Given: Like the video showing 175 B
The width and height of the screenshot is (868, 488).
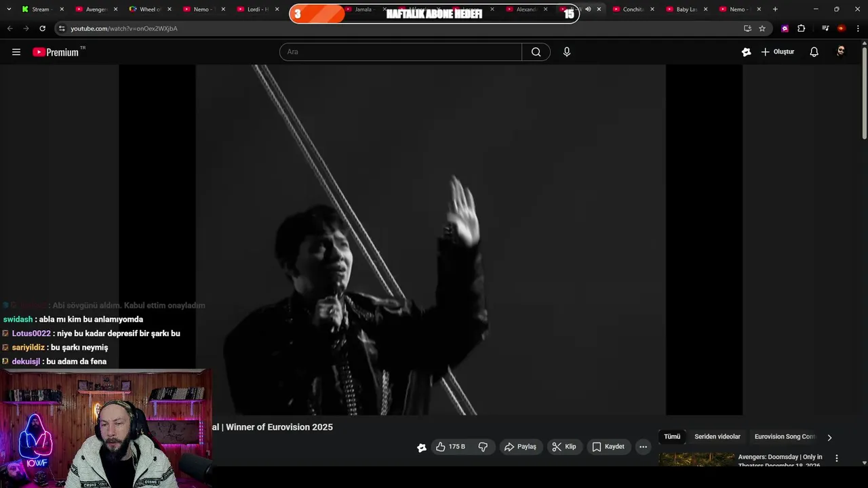Looking at the screenshot, I should (452, 447).
